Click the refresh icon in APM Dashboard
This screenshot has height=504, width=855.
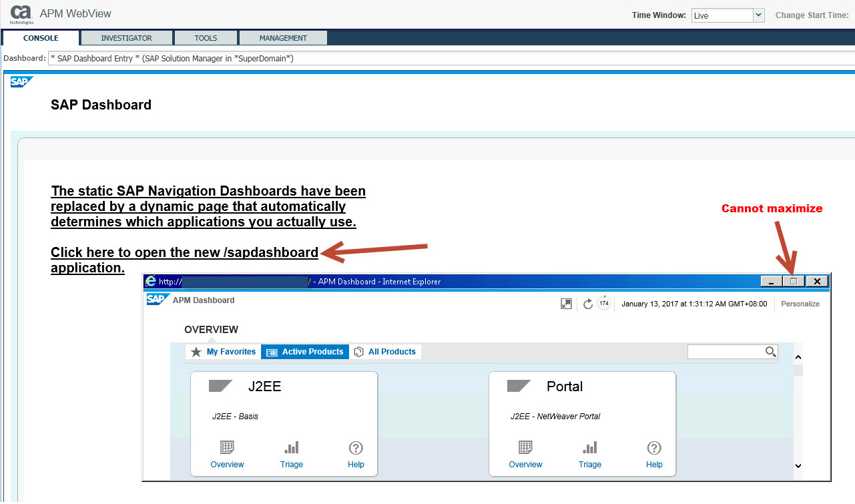(588, 304)
